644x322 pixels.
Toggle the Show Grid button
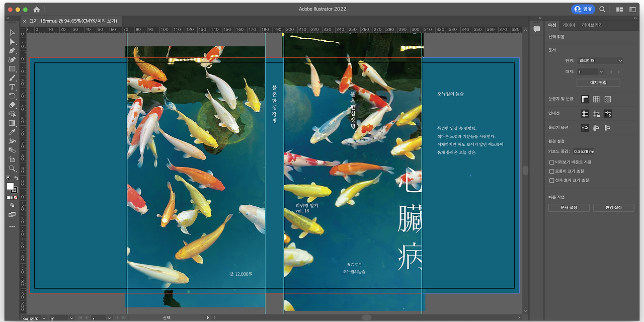click(596, 99)
